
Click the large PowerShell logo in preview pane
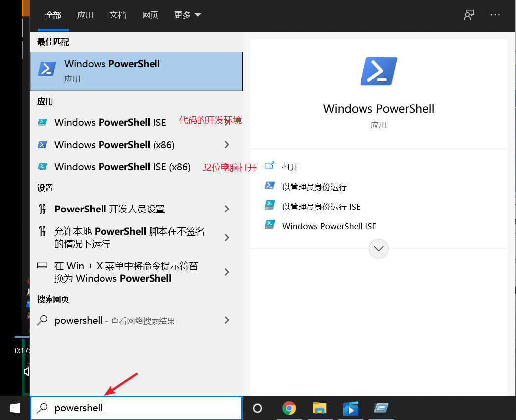point(379,71)
